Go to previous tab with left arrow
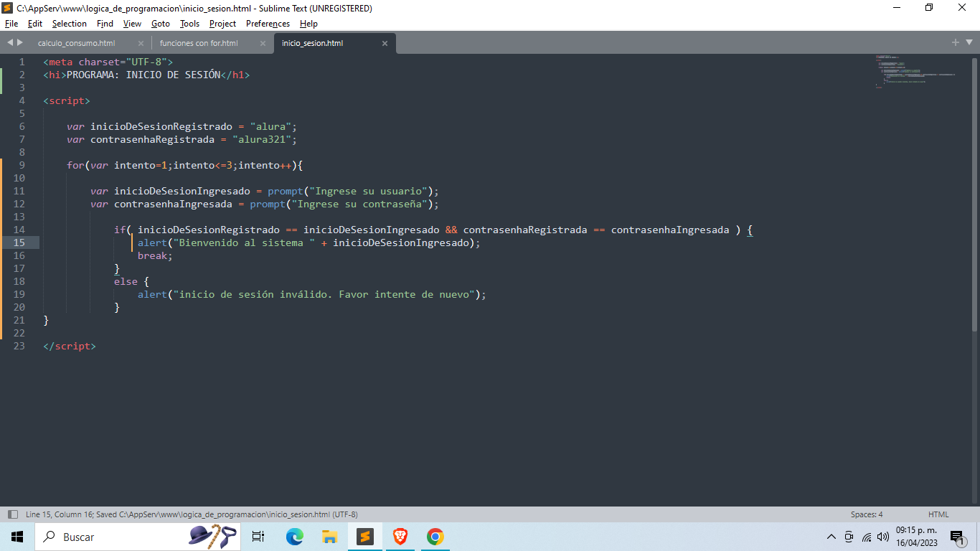Image resolution: width=980 pixels, height=551 pixels. coord(10,42)
